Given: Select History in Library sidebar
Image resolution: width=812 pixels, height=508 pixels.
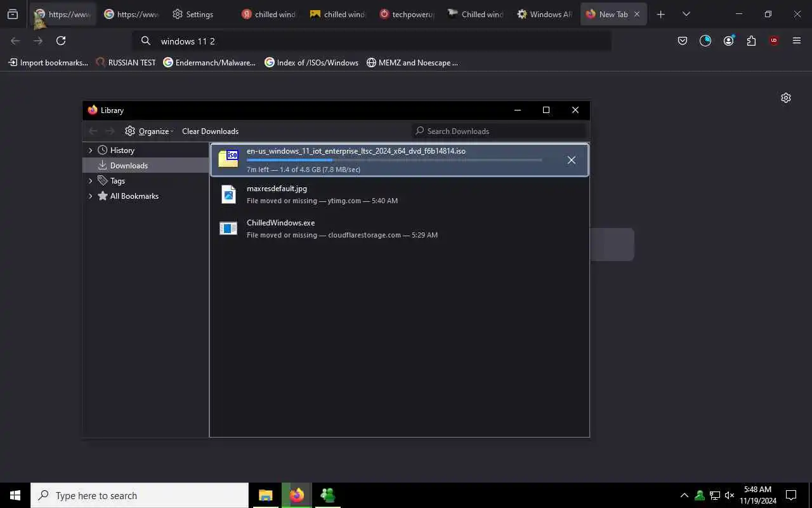Looking at the screenshot, I should (146, 150).
